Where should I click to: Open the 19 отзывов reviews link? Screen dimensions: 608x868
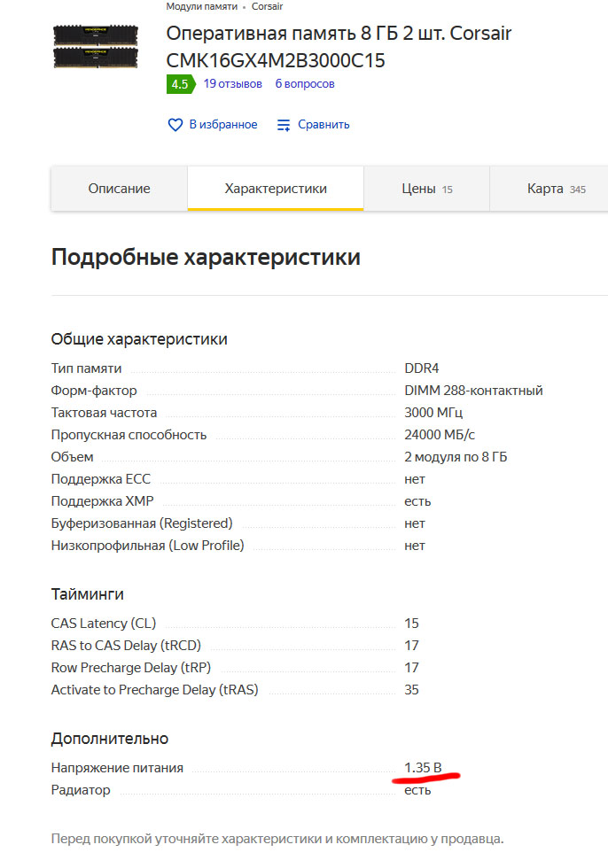[232, 83]
